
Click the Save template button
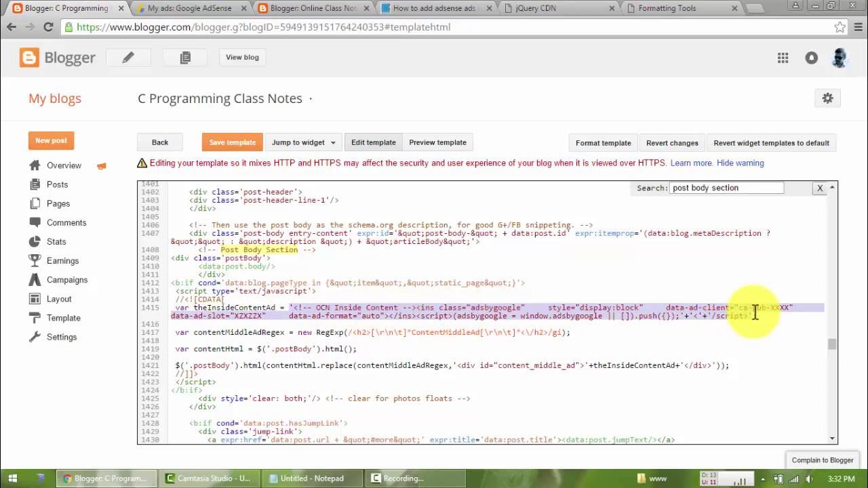(233, 142)
